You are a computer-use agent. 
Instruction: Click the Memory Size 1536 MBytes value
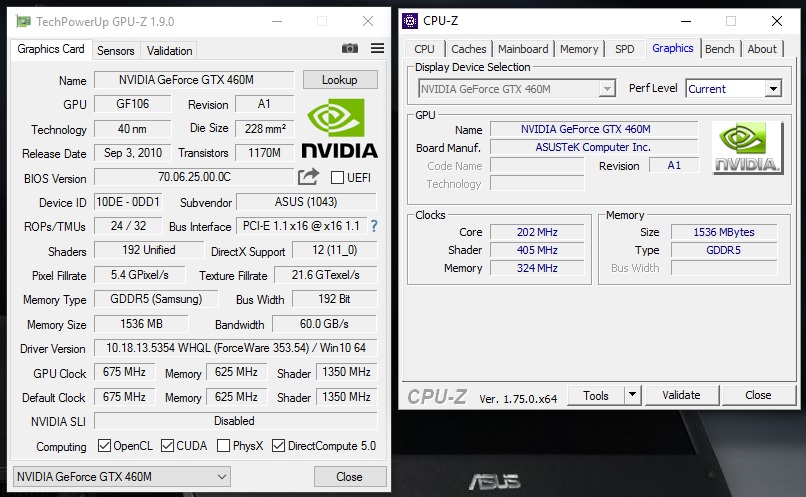pyautogui.click(x=724, y=232)
